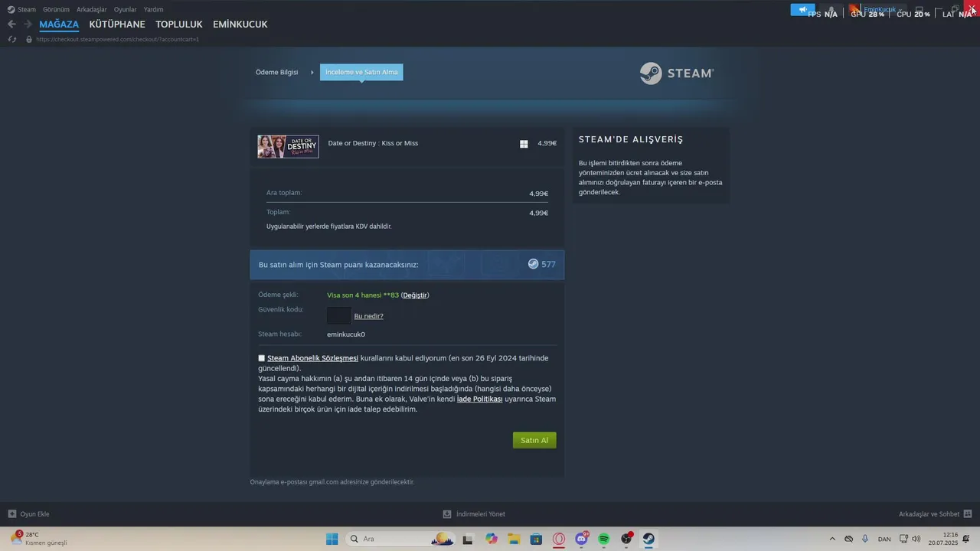
Task: Open the Steam menu
Action: click(x=27, y=10)
